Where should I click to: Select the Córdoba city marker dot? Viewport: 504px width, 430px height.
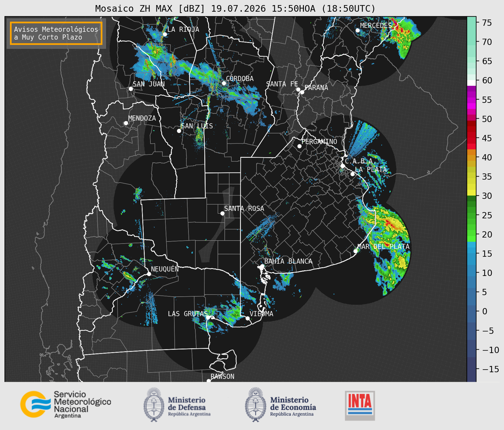pyautogui.click(x=224, y=83)
